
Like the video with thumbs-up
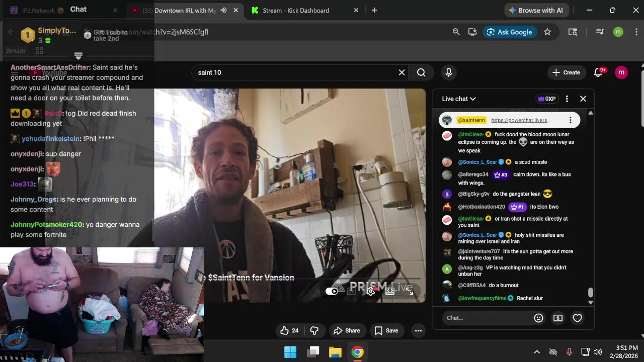tap(289, 330)
